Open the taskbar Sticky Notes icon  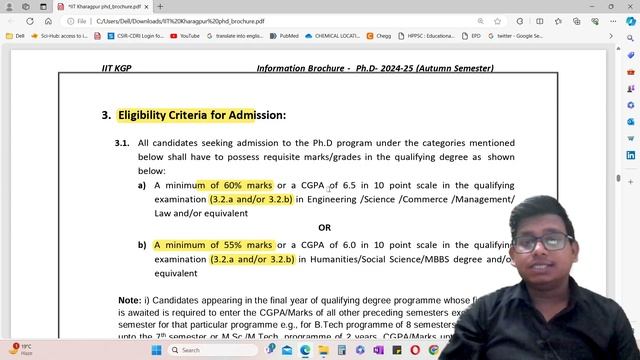397,350
